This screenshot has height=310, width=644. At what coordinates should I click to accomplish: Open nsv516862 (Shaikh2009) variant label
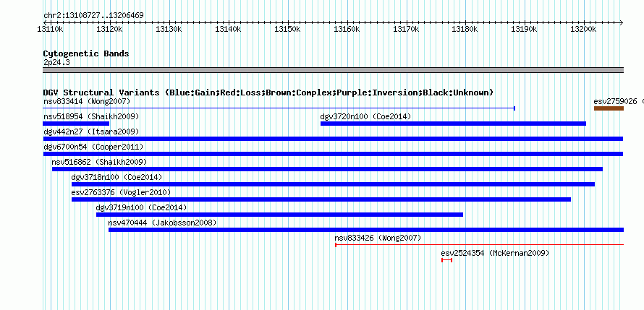[x=99, y=162]
